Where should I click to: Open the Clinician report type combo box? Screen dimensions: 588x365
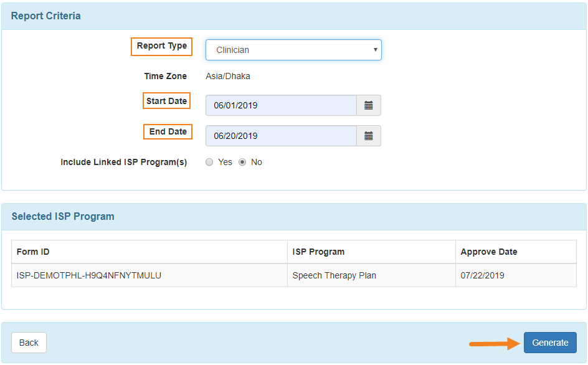293,50
